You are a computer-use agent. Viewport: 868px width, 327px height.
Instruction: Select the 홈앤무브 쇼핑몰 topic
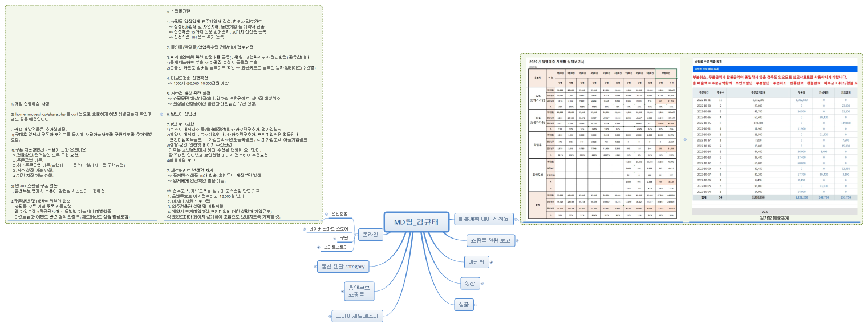[359, 291]
